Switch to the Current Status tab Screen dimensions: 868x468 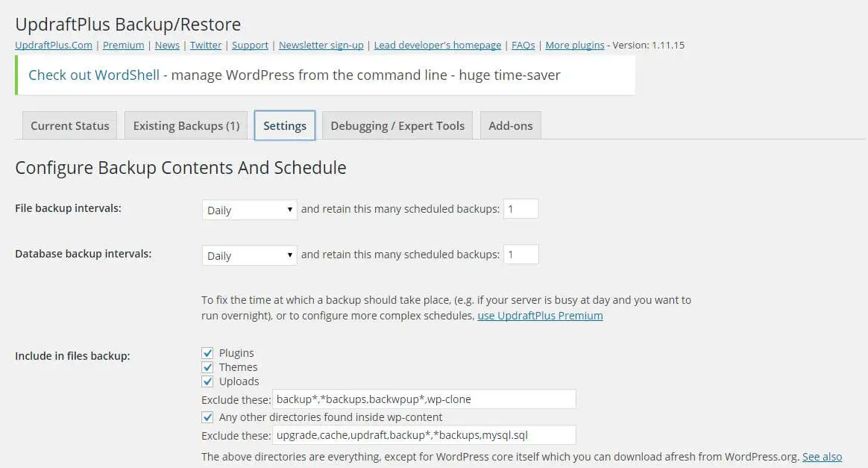[x=69, y=125]
